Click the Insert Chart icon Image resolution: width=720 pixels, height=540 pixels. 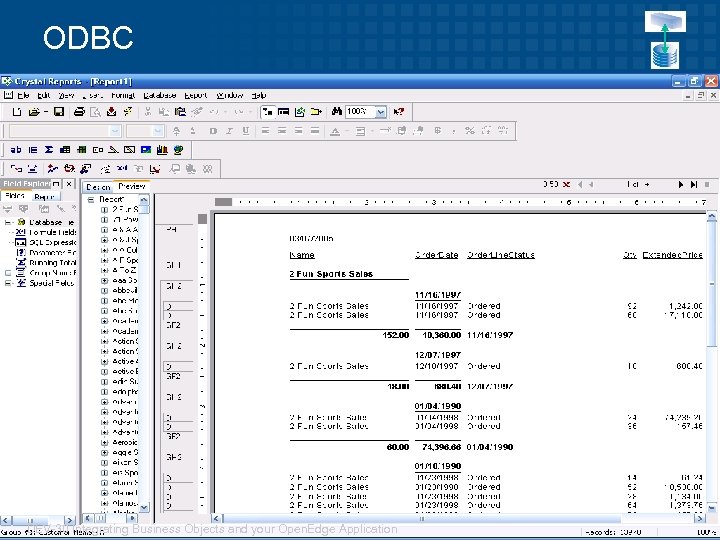coord(162,150)
